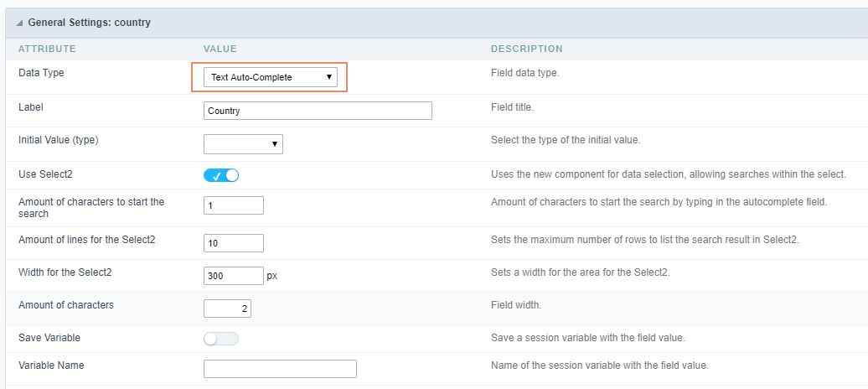Image resolution: width=868 pixels, height=389 pixels.
Task: Disable the Use Select2 toggle
Action: point(221,175)
